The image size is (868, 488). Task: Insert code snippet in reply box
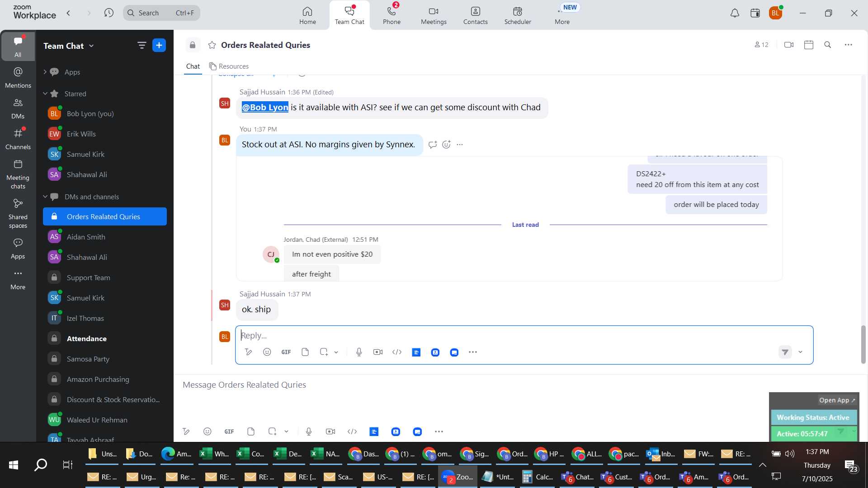pos(397,352)
